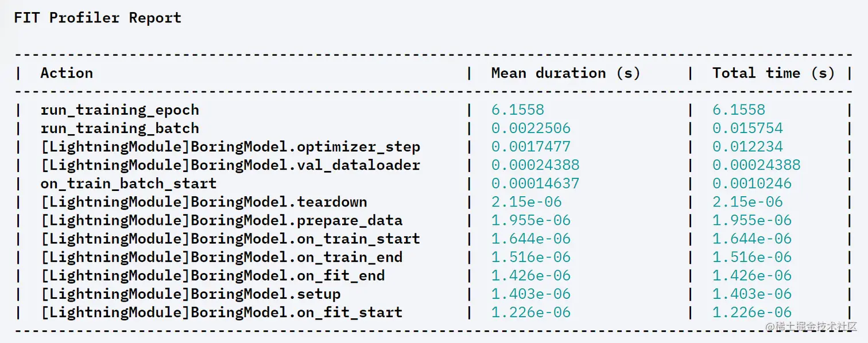Click the Total time (s) header
This screenshot has width=868, height=343.
tap(773, 73)
